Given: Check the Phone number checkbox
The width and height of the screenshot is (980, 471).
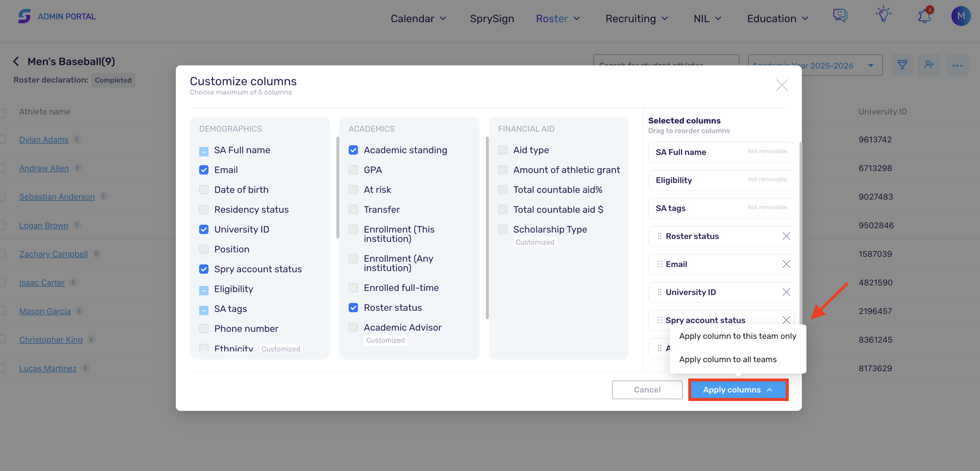Looking at the screenshot, I should click(x=204, y=329).
